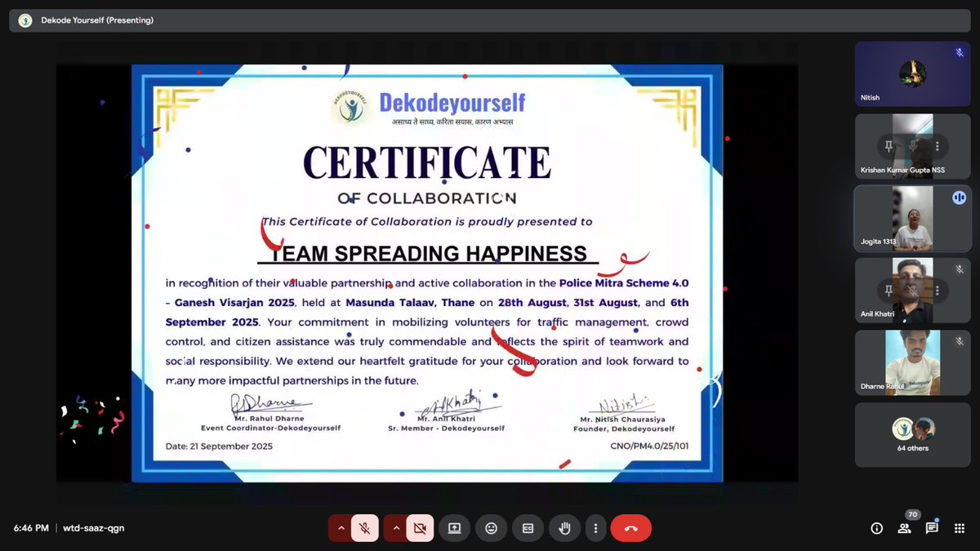Click center mic icon on Anil Khatri tile
Viewport: 980px width, 551px height.
(x=912, y=290)
